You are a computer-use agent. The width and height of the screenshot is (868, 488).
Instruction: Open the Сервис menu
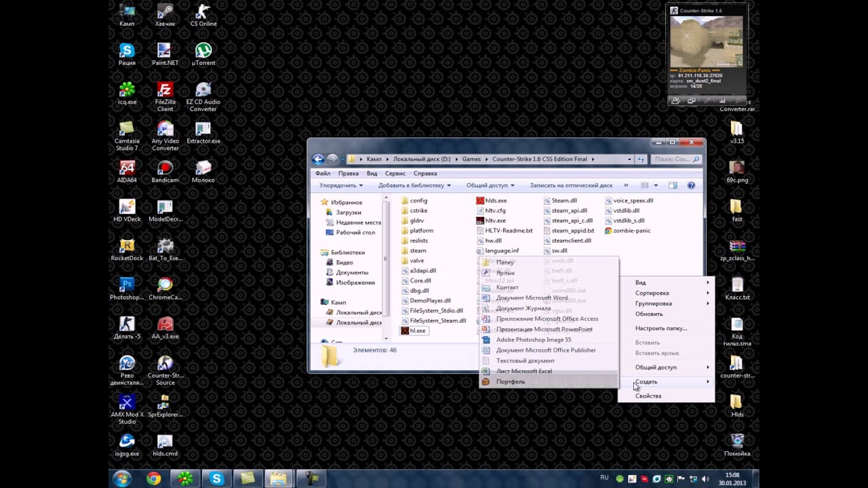(x=395, y=174)
